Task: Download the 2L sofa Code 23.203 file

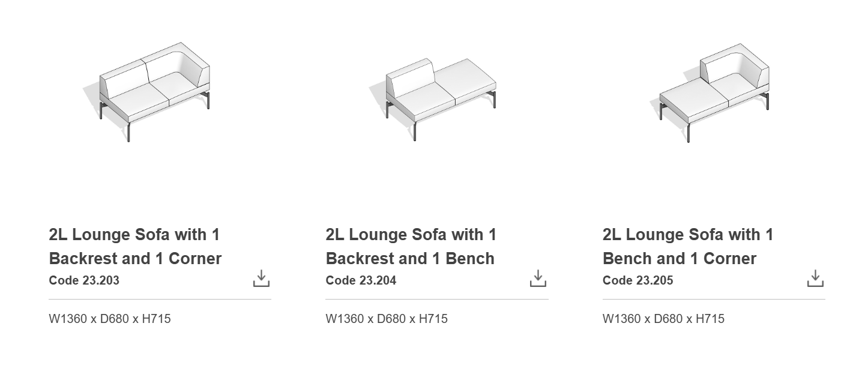Action: (x=261, y=279)
